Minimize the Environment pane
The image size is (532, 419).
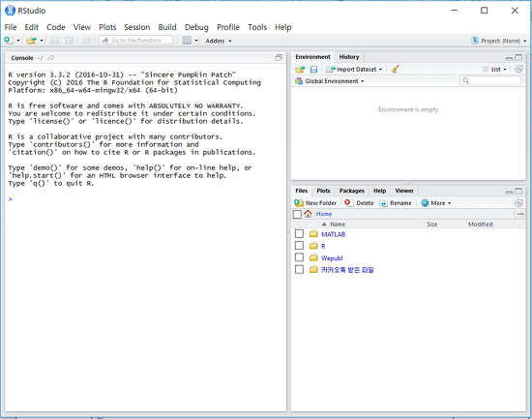click(509, 58)
